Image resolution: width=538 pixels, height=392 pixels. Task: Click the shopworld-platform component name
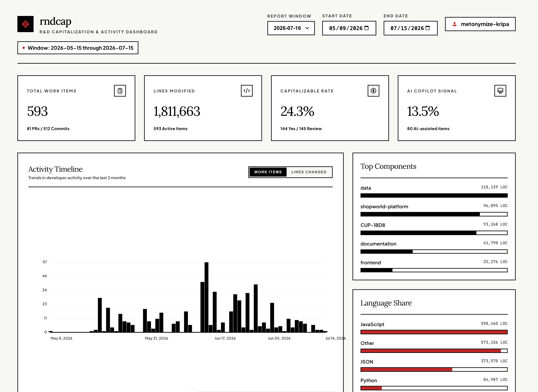pyautogui.click(x=384, y=206)
